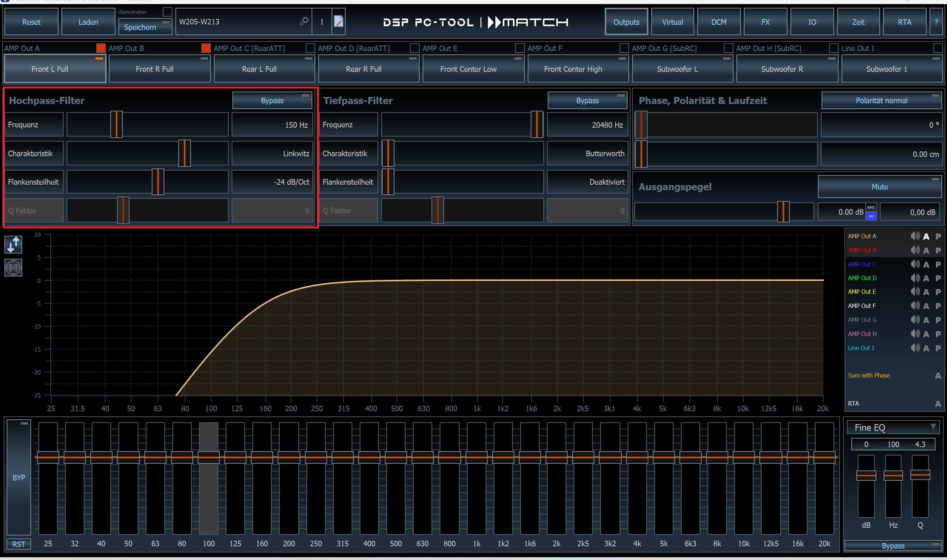
Task: Toggle the A icon for Sum with Phase
Action: pyautogui.click(x=938, y=375)
